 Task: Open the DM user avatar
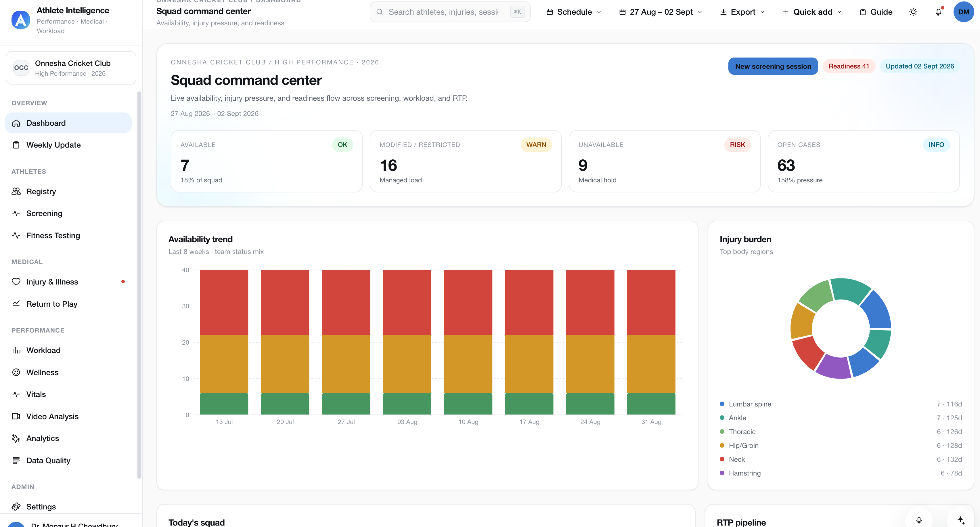coord(964,12)
